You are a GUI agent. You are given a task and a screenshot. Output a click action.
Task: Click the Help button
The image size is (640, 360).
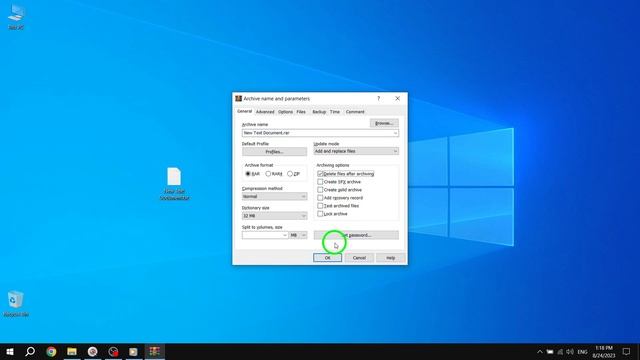(391, 258)
